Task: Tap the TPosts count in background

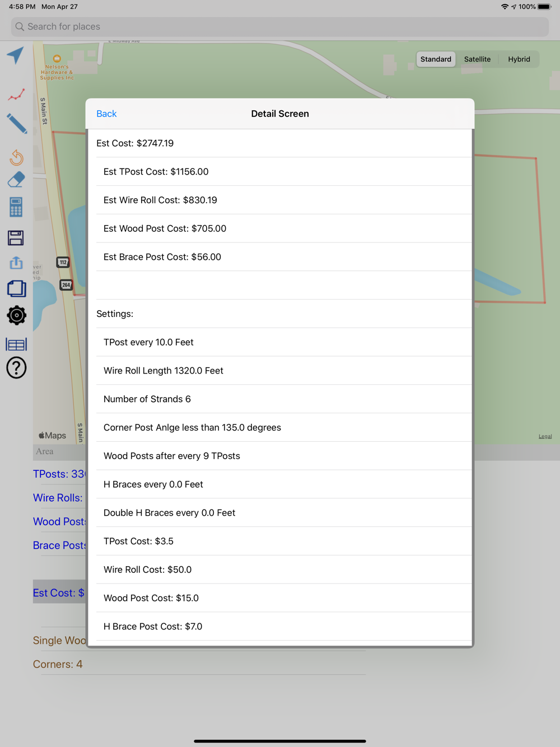Action: pos(59,474)
